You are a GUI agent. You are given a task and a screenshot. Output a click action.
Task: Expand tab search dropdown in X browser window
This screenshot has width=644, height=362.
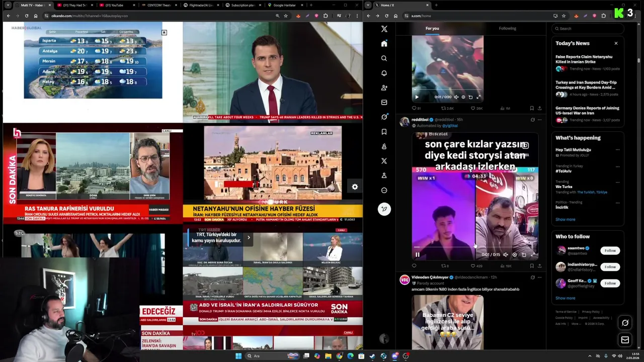(x=368, y=5)
